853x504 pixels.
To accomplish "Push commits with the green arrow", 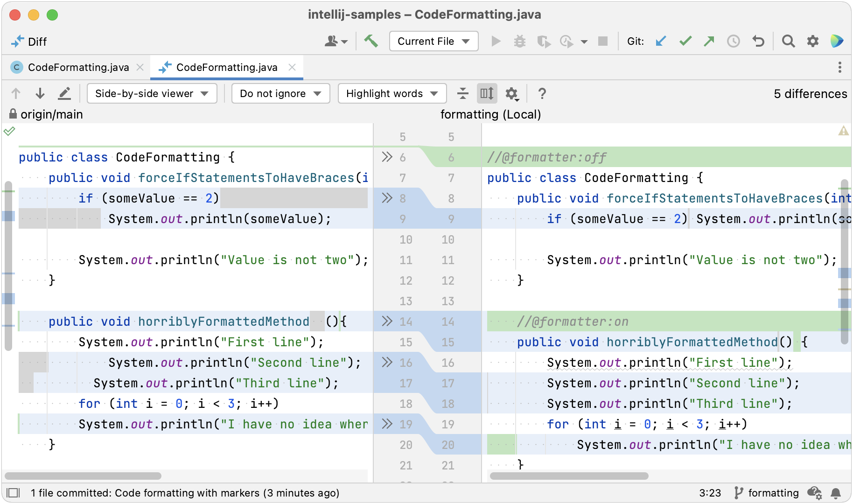I will pos(709,42).
